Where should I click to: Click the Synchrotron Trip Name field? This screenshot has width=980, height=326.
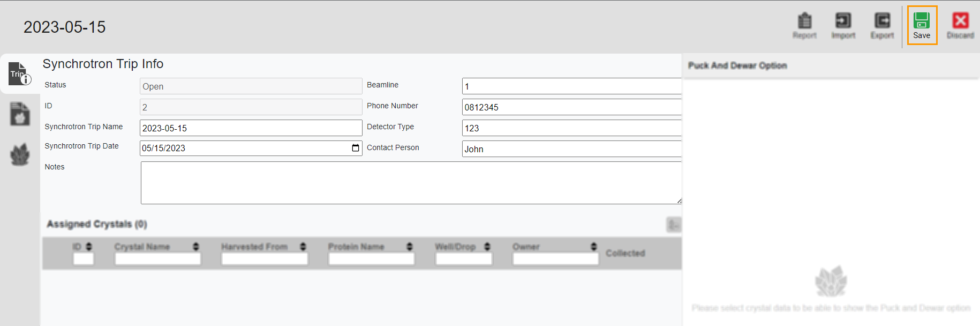pos(251,128)
